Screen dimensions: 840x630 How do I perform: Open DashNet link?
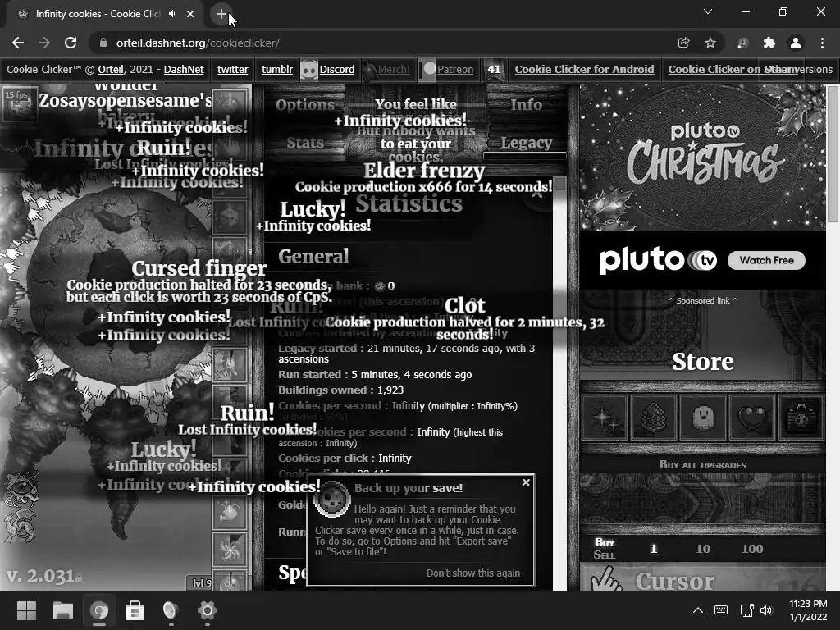click(184, 69)
